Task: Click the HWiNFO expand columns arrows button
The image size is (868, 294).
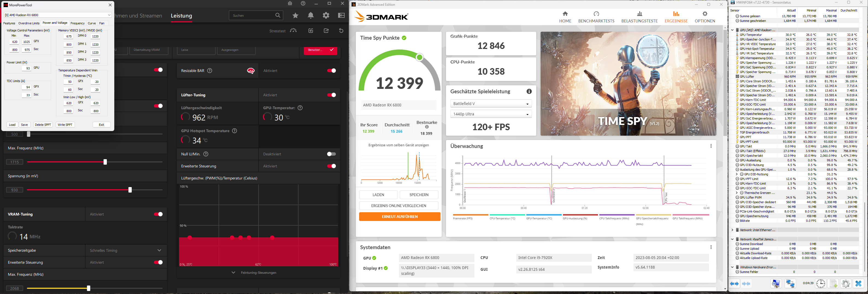Action: tap(734, 284)
